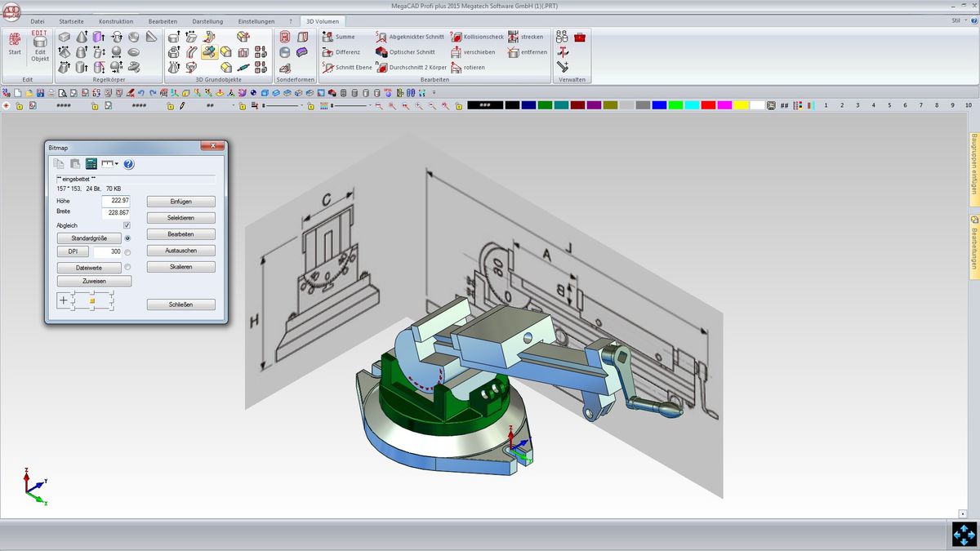The image size is (980, 551).
Task: Click the Schließen button
Action: (180, 304)
